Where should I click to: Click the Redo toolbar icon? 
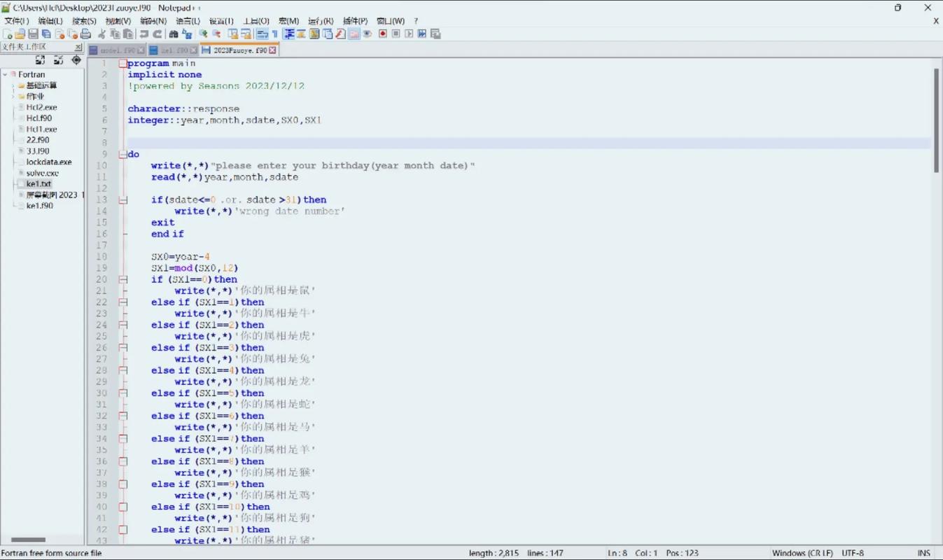[158, 34]
